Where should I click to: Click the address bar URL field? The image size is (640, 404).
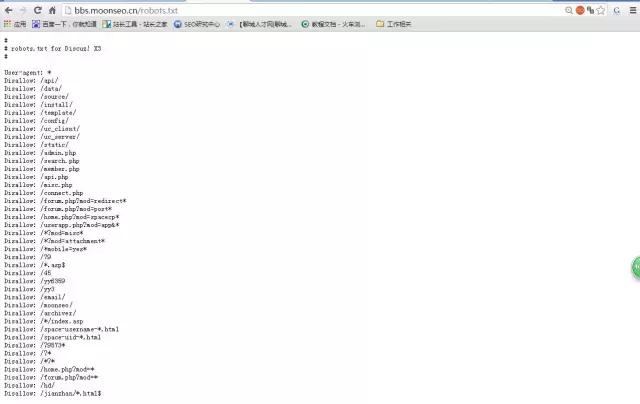(300, 10)
